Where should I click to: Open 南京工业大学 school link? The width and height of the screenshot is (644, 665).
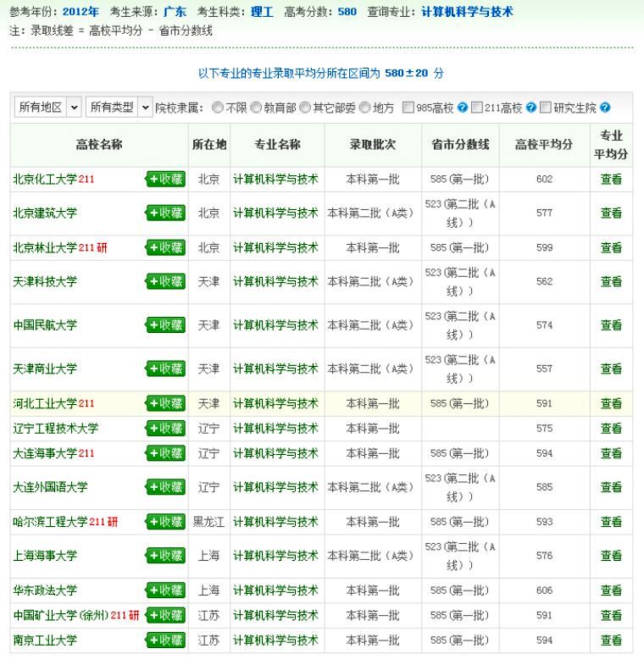[45, 640]
